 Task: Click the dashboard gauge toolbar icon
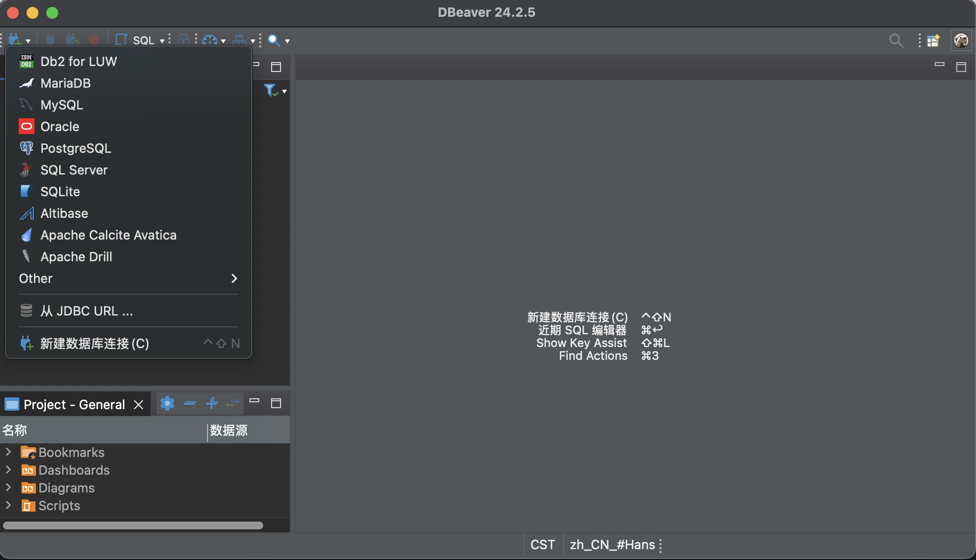coord(210,40)
